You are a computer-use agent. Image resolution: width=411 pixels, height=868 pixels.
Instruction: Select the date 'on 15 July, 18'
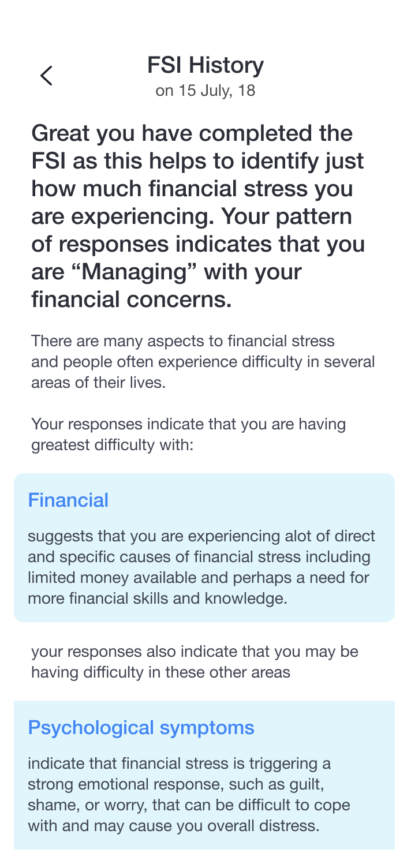coord(206,91)
